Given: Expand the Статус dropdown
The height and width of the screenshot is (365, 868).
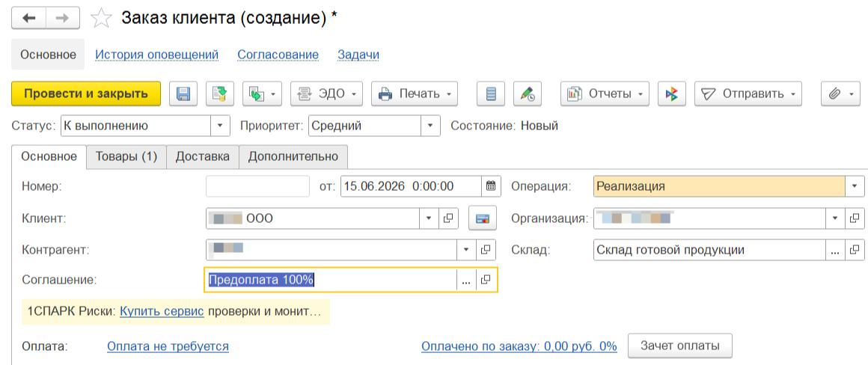Looking at the screenshot, I should click(220, 126).
